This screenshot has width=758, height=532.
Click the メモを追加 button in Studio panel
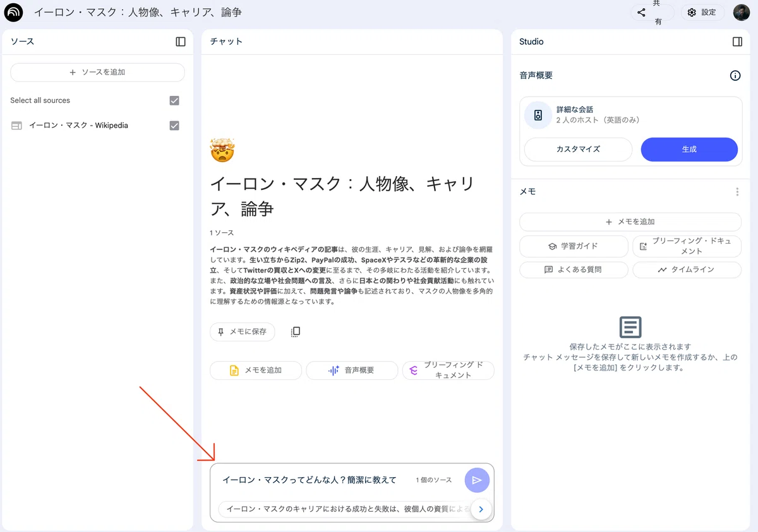(x=630, y=222)
